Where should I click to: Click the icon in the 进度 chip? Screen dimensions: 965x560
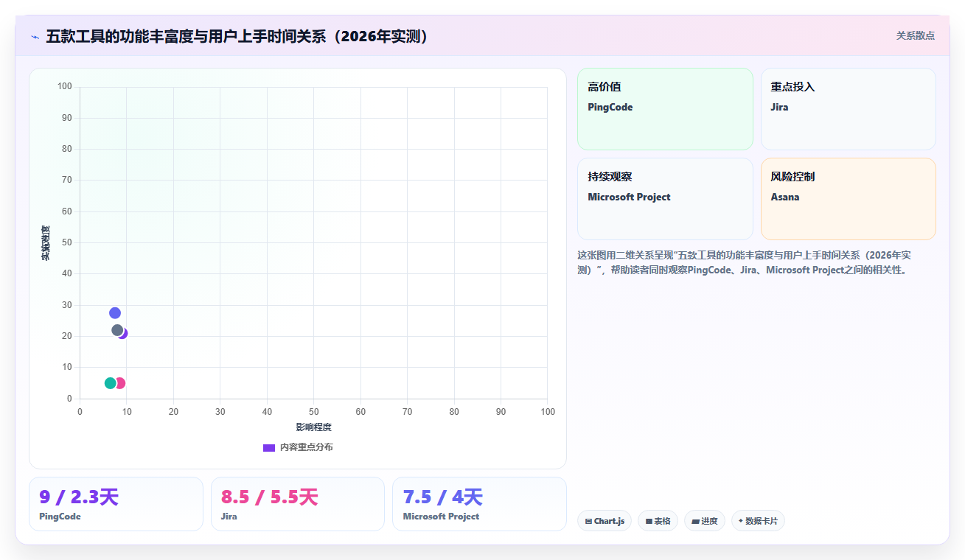click(x=695, y=521)
